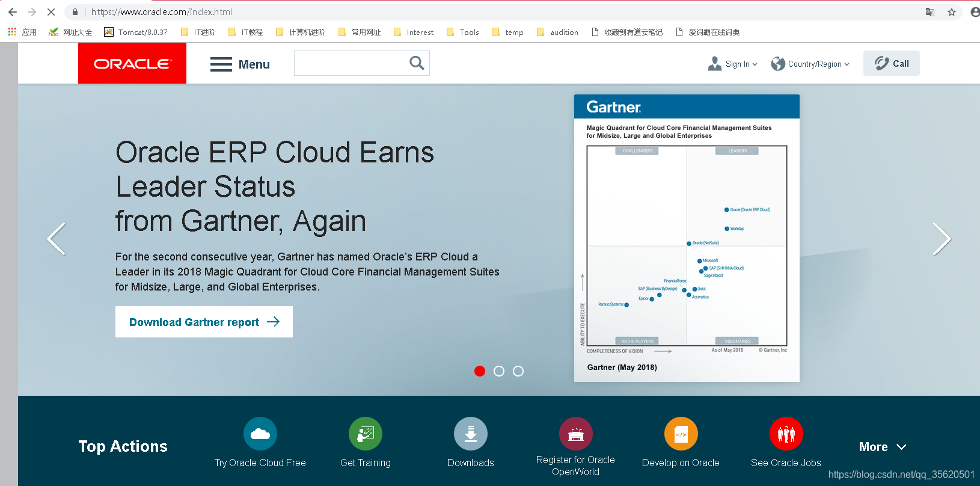Click the See Oracle Jobs label

tap(786, 463)
